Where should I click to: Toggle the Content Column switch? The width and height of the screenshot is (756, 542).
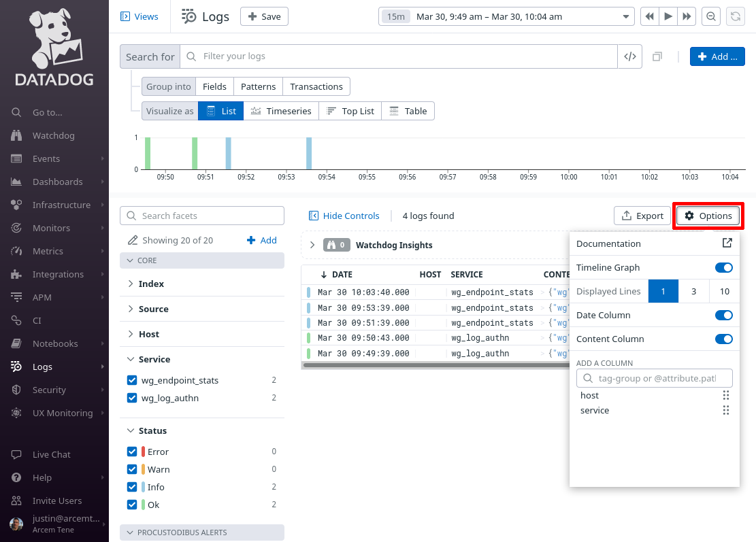tap(724, 339)
